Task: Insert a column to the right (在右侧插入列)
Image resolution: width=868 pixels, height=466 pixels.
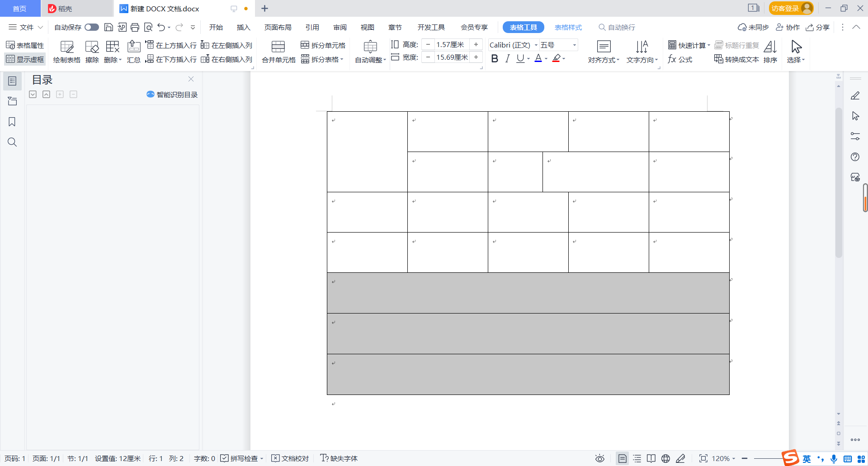Action: click(x=226, y=59)
